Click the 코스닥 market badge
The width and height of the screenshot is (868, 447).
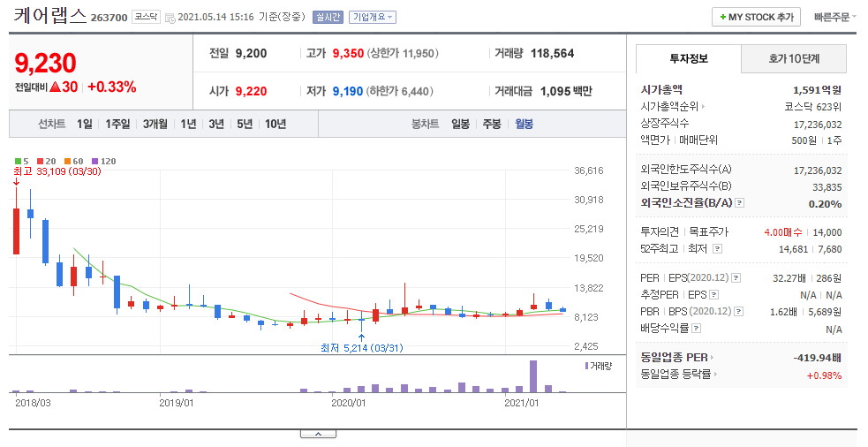[147, 17]
